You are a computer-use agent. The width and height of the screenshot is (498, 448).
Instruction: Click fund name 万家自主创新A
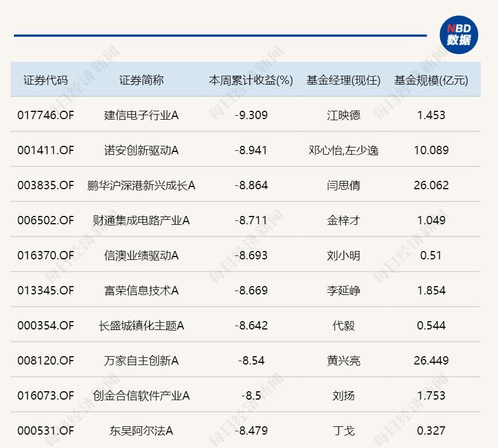[x=141, y=361]
